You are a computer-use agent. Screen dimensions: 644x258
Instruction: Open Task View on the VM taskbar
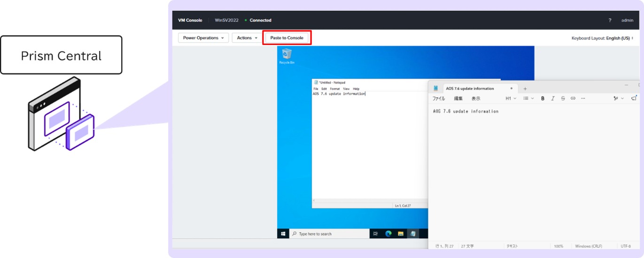click(x=375, y=234)
